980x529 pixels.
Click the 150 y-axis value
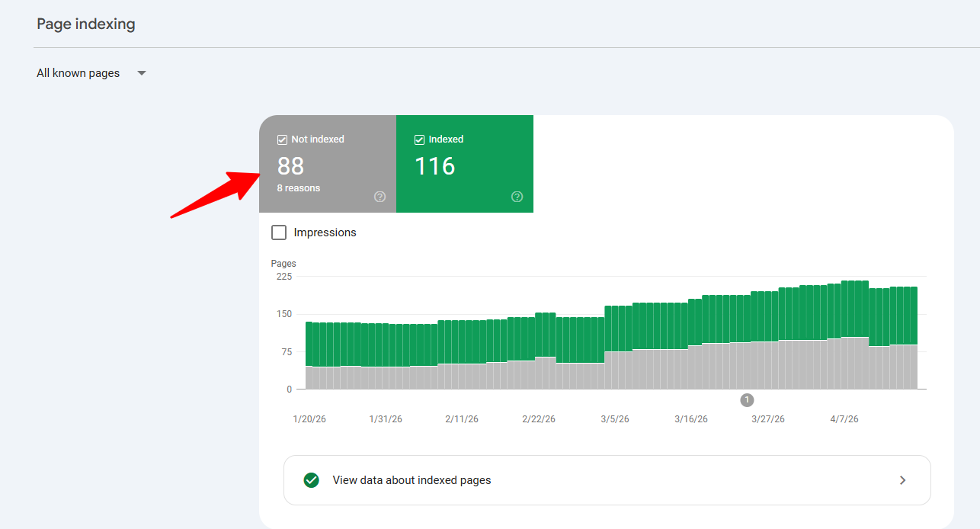pyautogui.click(x=283, y=314)
